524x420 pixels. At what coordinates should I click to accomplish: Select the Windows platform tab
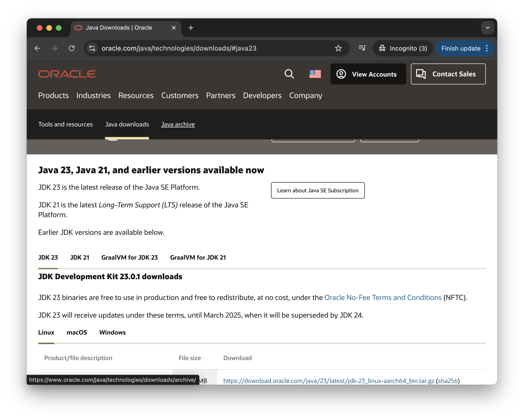tap(112, 332)
